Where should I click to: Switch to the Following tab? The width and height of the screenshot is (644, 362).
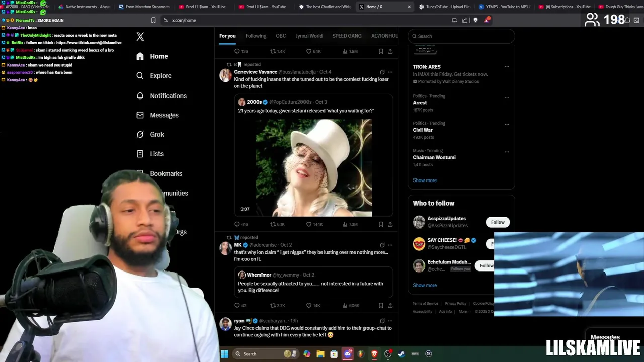coord(256,36)
